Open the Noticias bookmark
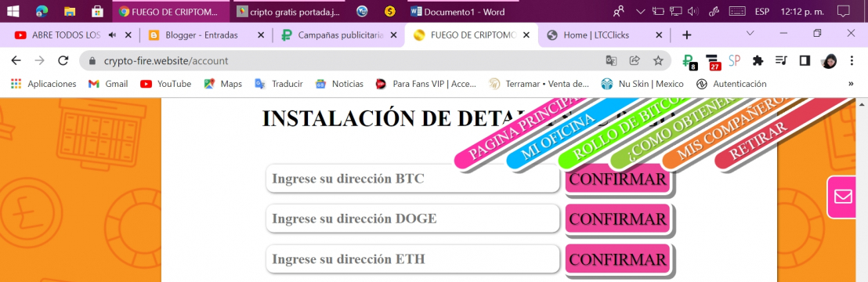 click(x=339, y=84)
